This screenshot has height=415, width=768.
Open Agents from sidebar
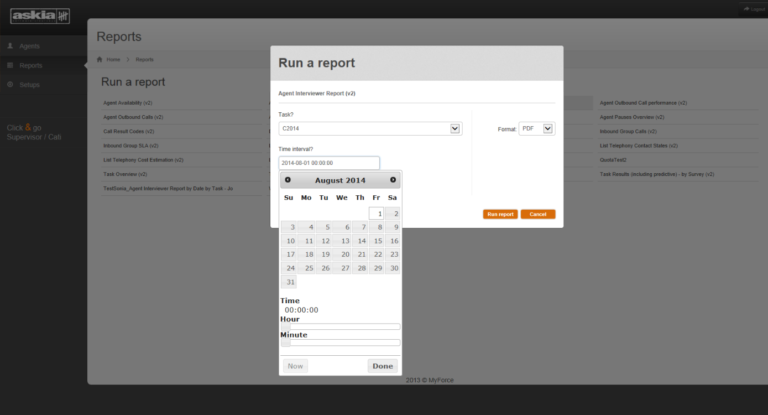29,46
